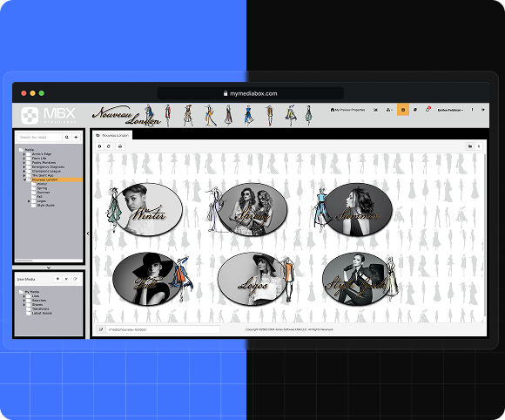Click the MBX MyMediaBox logo
Image resolution: width=505 pixels, height=420 pixels.
click(48, 115)
